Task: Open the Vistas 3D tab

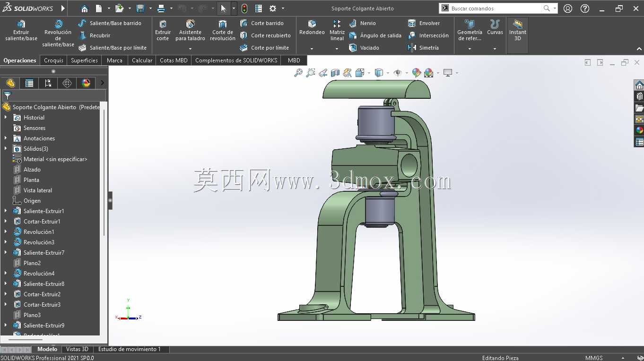Action: (x=77, y=349)
